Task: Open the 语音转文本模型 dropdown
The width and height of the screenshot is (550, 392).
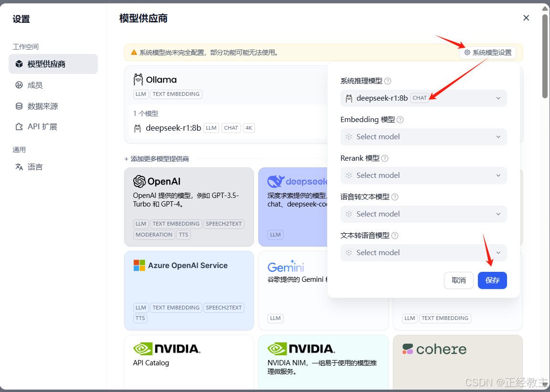Action: click(x=423, y=214)
